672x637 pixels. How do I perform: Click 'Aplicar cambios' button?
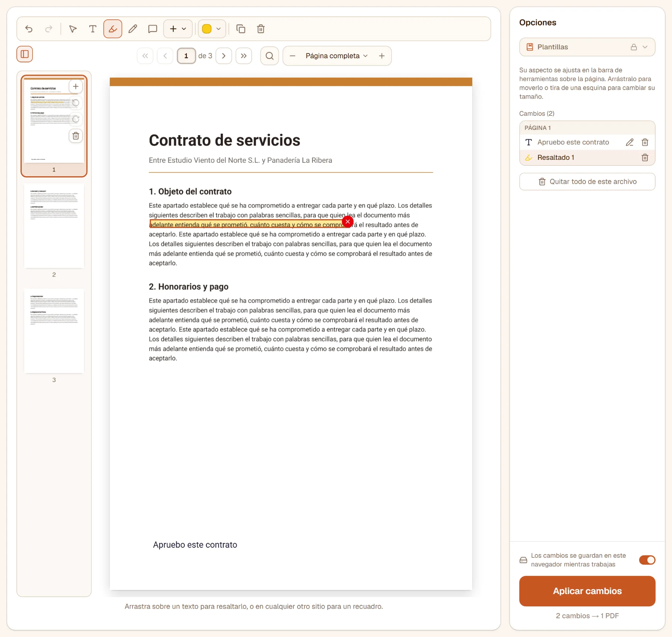tap(587, 591)
